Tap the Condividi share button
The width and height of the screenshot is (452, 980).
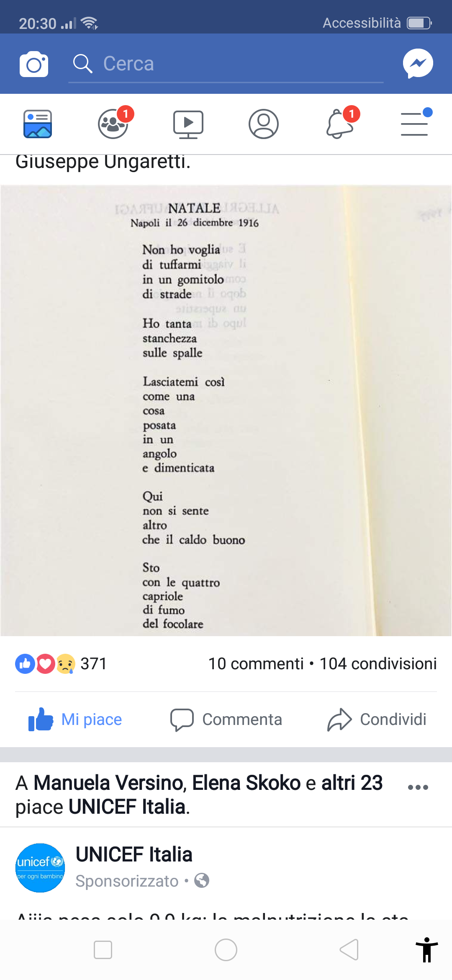tap(377, 720)
